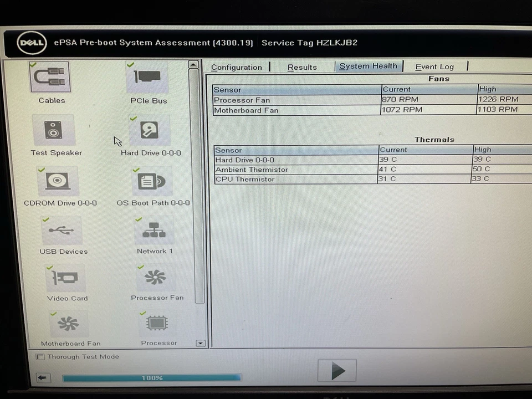Image resolution: width=532 pixels, height=399 pixels.
Task: Click the OS Boot Path 0-0-0 icon
Action: pos(151,180)
